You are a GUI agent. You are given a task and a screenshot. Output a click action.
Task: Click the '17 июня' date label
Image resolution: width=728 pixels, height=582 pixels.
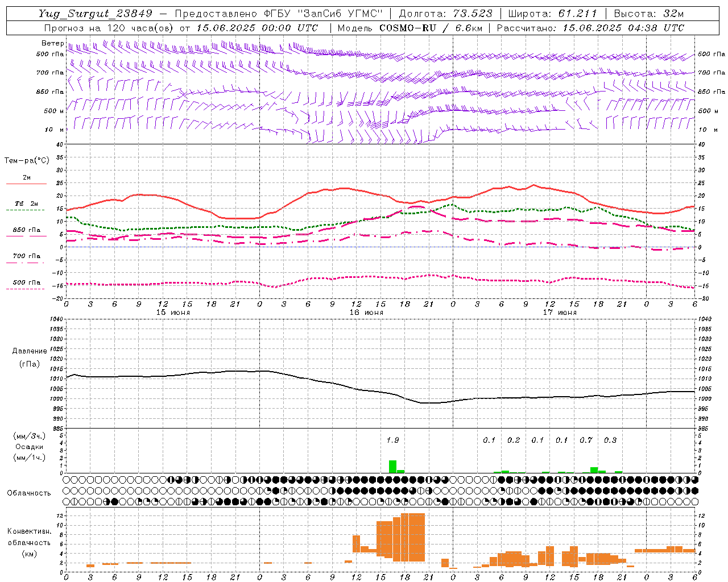click(560, 313)
